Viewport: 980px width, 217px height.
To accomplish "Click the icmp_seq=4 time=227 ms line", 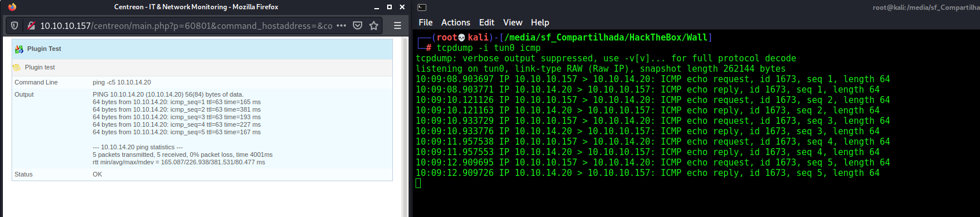I will (177, 124).
